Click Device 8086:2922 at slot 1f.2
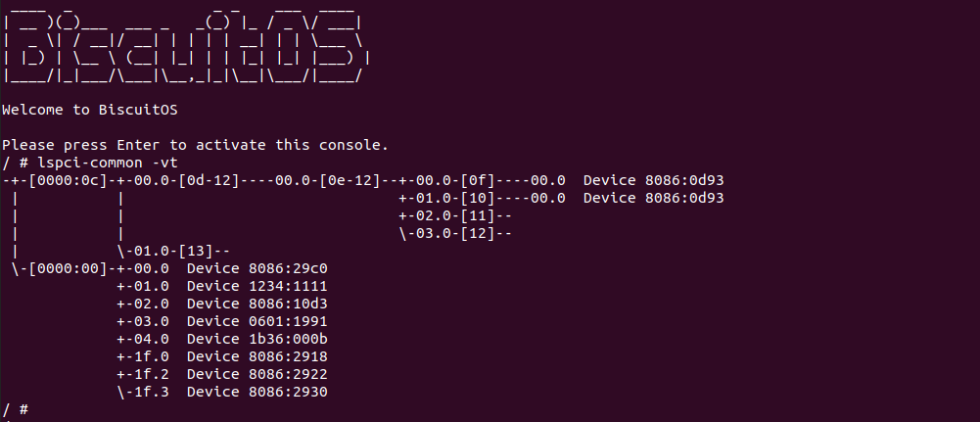This screenshot has width=980, height=422. pyautogui.click(x=257, y=374)
